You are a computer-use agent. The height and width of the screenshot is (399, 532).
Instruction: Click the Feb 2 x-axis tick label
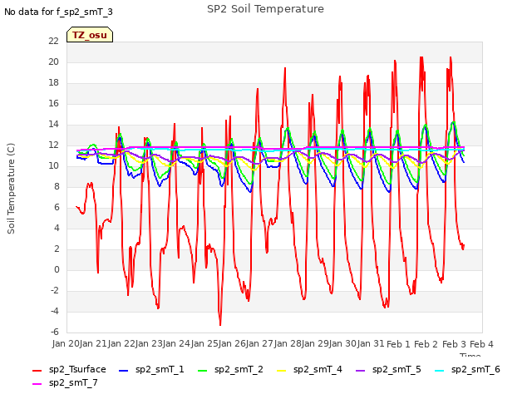tap(426, 344)
